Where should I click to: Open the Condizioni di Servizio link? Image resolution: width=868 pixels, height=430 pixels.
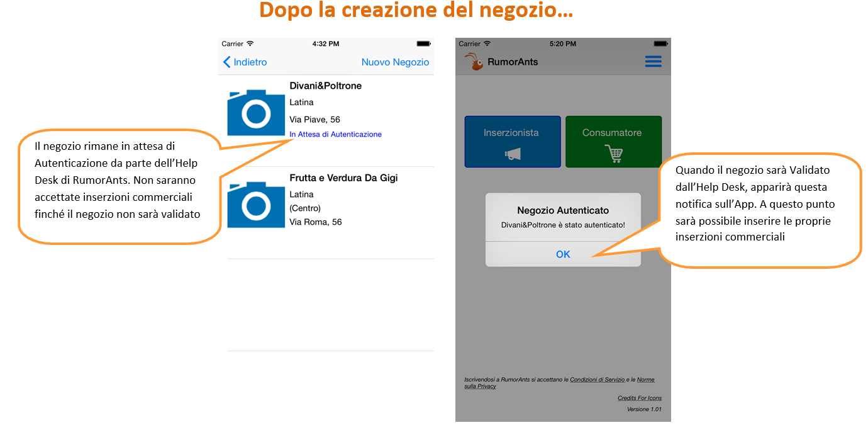(x=598, y=380)
